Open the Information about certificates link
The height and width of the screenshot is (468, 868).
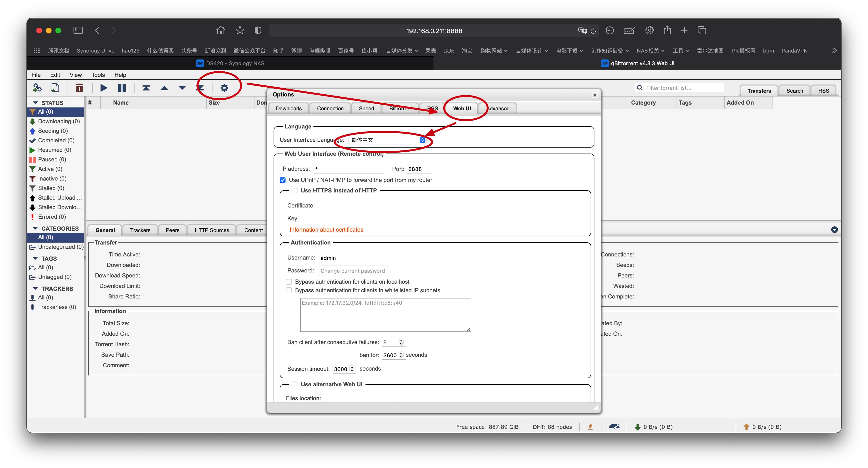[326, 229]
